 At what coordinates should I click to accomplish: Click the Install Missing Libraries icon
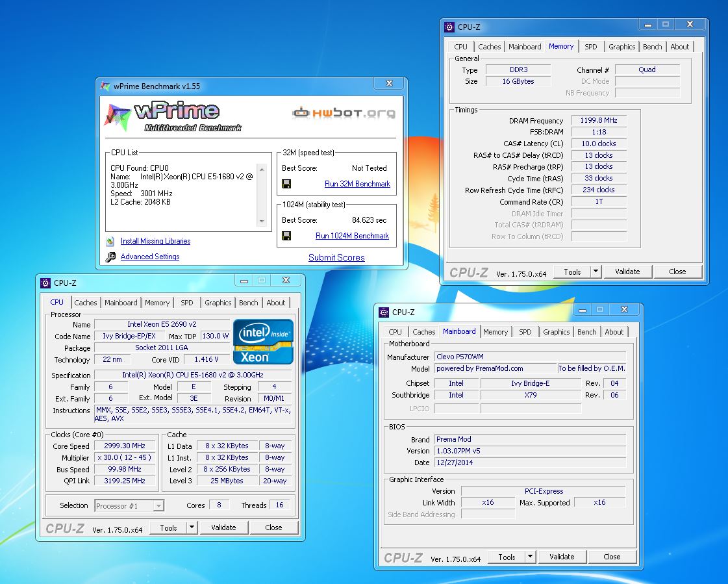pos(110,241)
